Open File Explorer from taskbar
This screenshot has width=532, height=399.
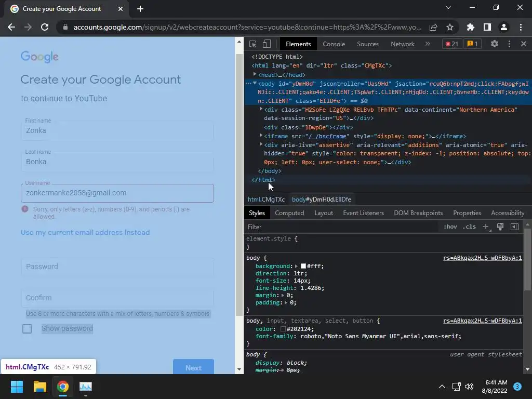point(39,387)
